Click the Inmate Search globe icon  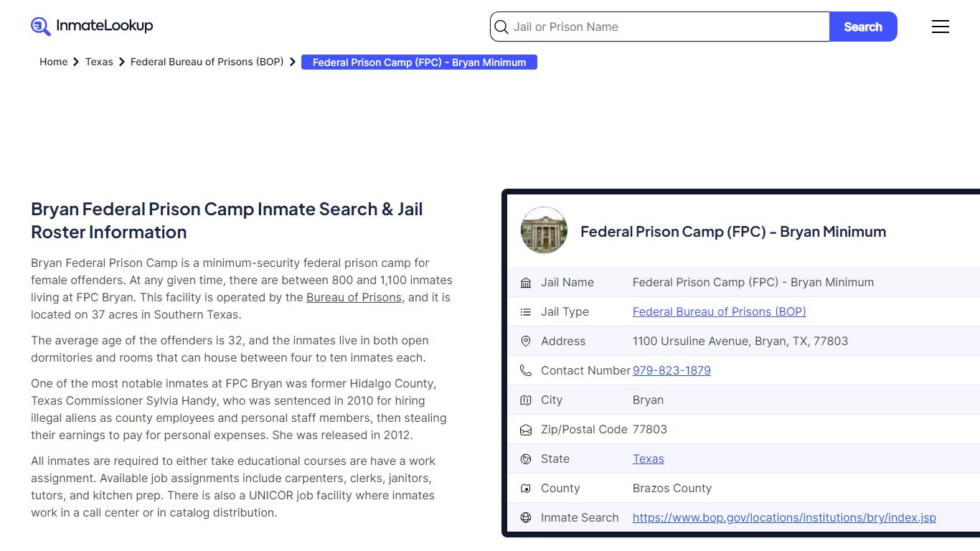pyautogui.click(x=526, y=518)
